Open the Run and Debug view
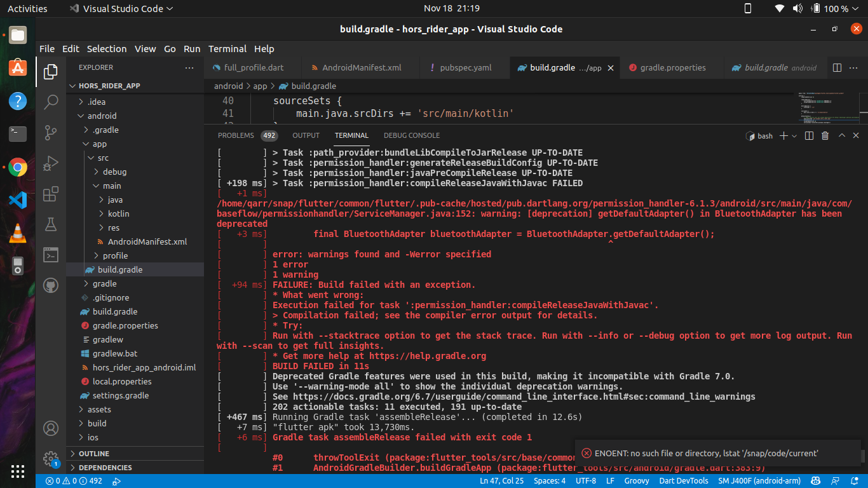868x488 pixels. click(x=51, y=163)
